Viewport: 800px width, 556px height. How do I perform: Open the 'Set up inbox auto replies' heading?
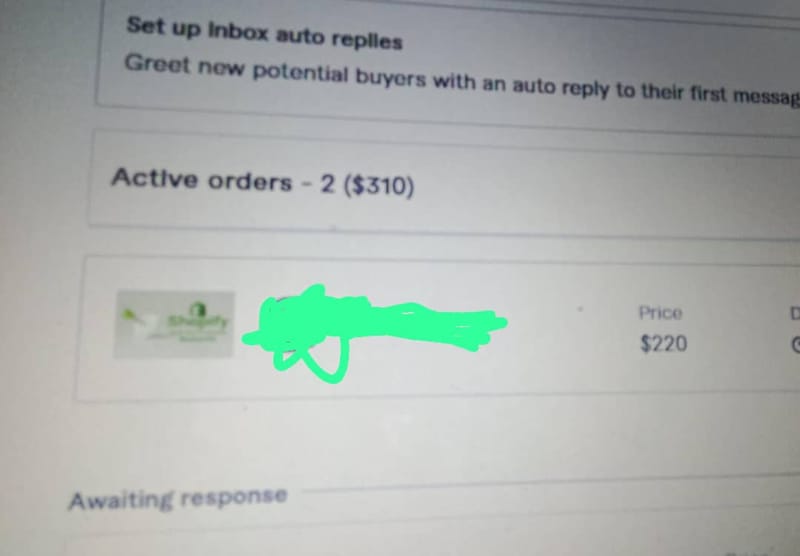tap(264, 33)
